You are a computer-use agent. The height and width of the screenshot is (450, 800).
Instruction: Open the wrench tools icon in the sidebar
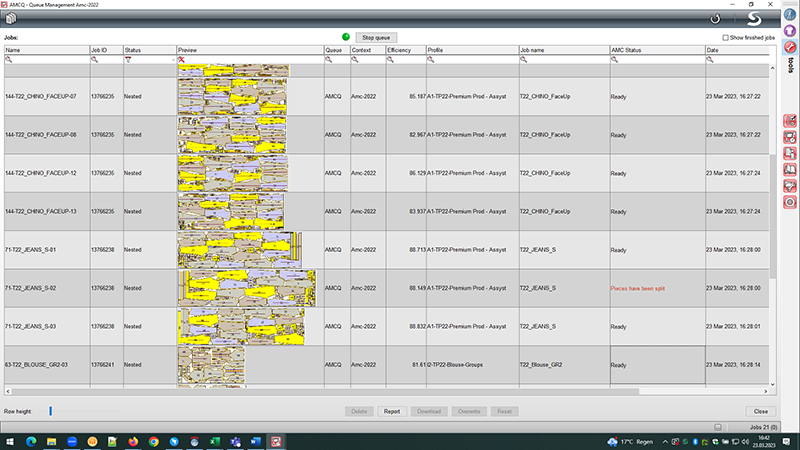(x=790, y=47)
